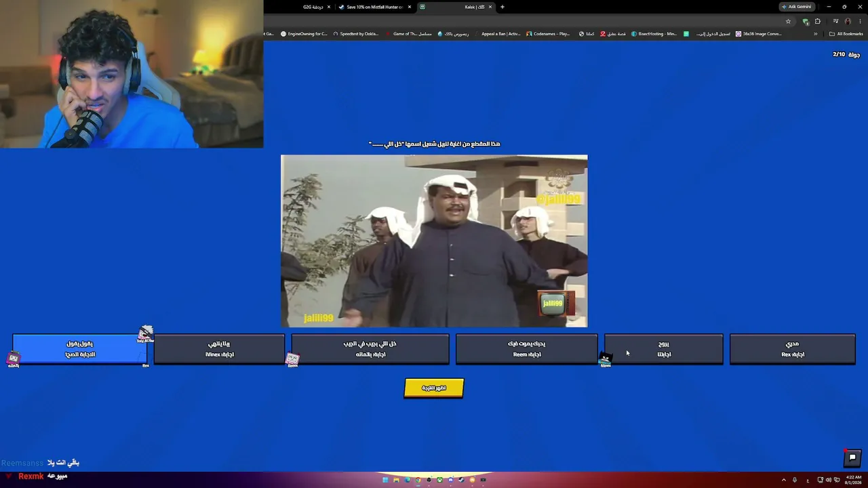Select the answer card under the mouse cursor

664,349
